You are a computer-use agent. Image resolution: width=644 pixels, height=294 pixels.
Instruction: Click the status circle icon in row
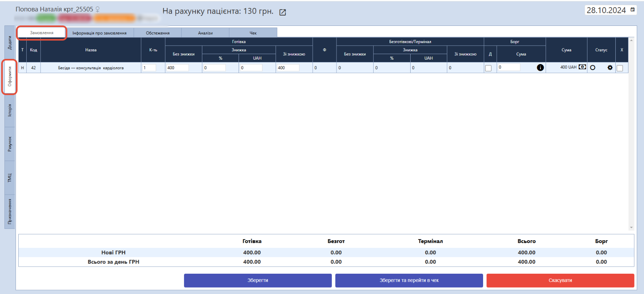593,68
